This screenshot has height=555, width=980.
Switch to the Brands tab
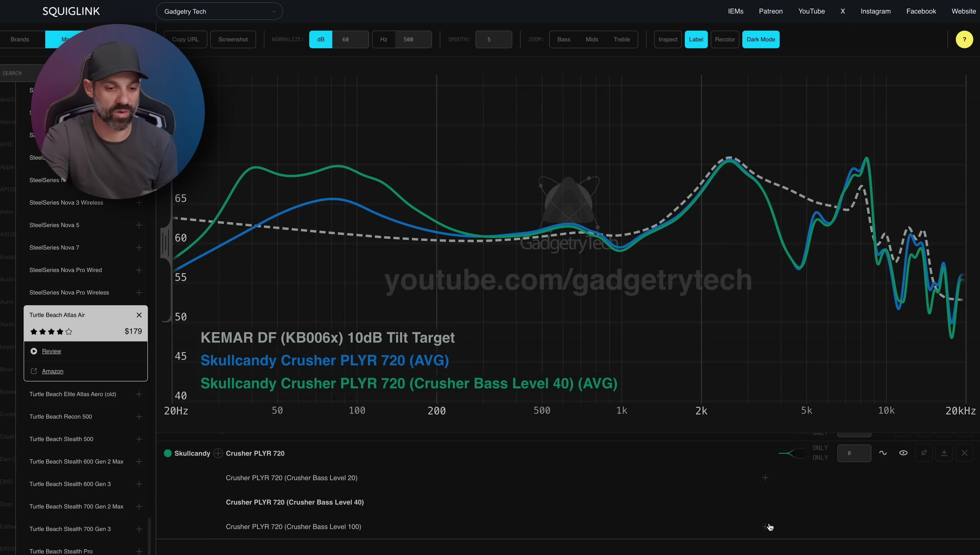(x=20, y=39)
